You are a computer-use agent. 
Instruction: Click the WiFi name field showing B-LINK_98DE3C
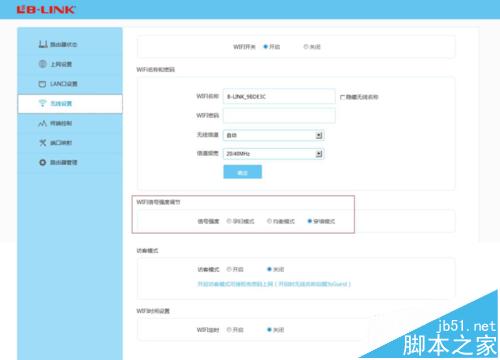coord(279,97)
